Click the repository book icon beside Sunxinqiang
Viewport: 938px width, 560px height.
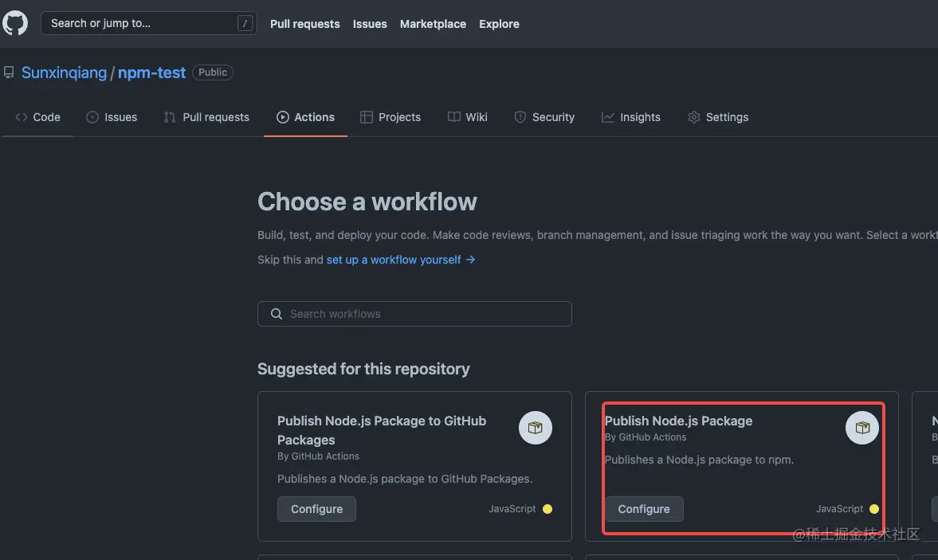[9, 72]
